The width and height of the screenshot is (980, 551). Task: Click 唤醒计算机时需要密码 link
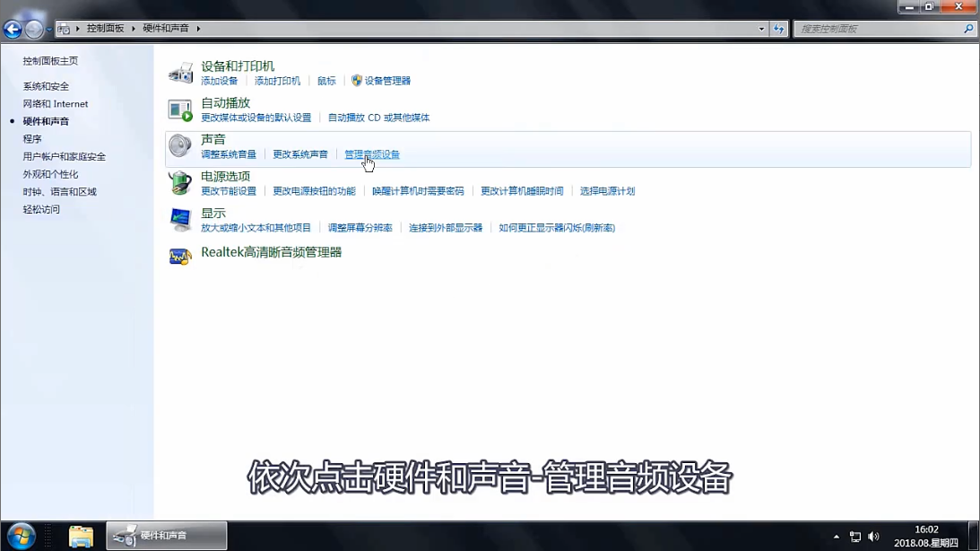point(418,191)
